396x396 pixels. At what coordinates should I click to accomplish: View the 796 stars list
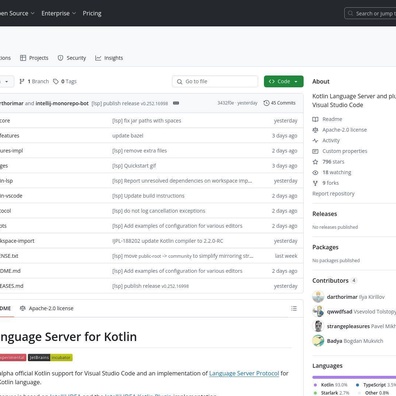point(333,162)
